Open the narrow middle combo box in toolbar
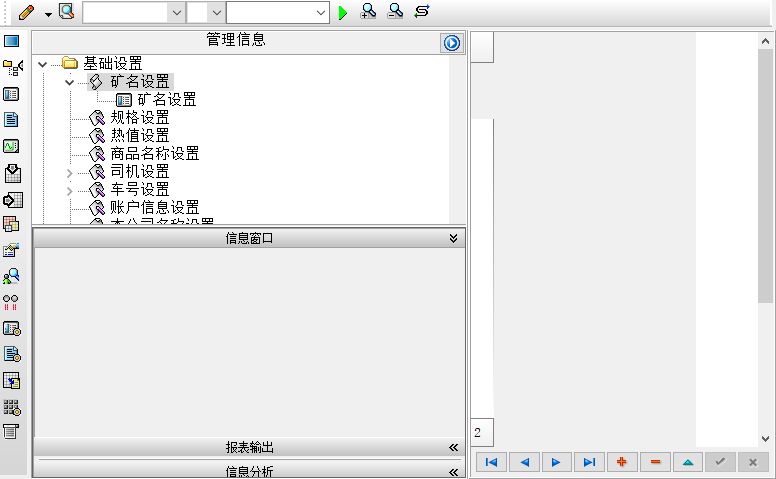Viewport: 776px width, 479px height. pos(206,13)
